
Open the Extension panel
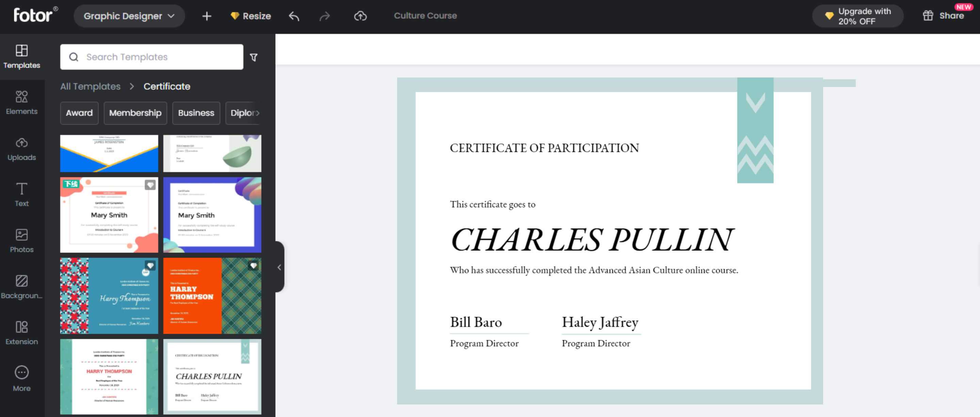[x=22, y=332]
